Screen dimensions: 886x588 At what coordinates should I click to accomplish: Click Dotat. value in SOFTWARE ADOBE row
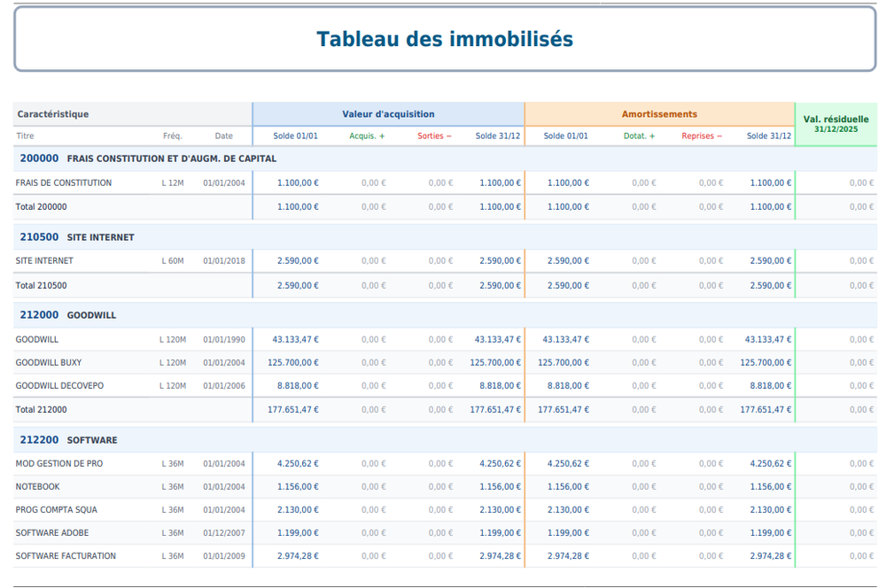point(643,533)
